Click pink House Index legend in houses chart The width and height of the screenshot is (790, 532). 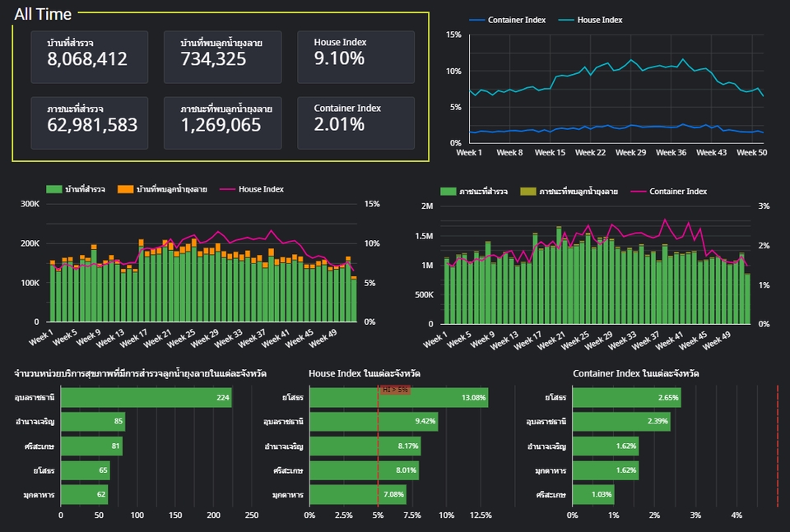tap(252, 189)
